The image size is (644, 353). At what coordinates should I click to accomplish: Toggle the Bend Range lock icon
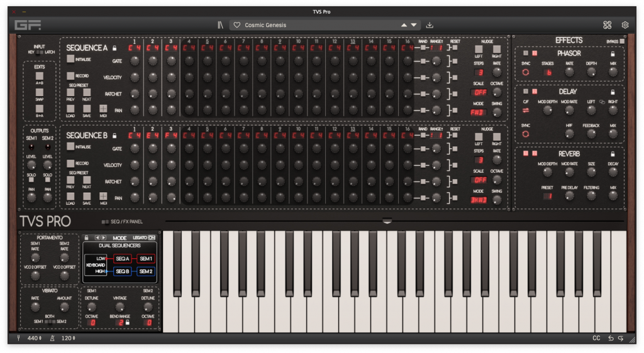tap(127, 323)
